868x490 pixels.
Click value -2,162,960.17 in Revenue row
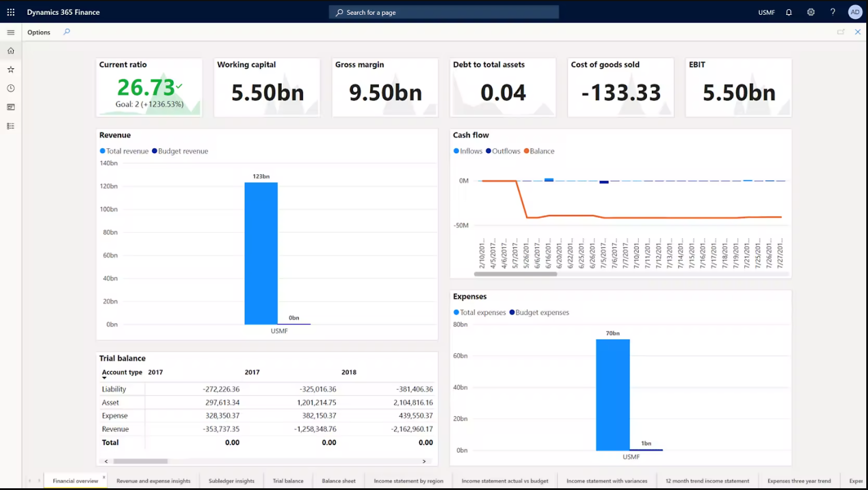click(412, 429)
